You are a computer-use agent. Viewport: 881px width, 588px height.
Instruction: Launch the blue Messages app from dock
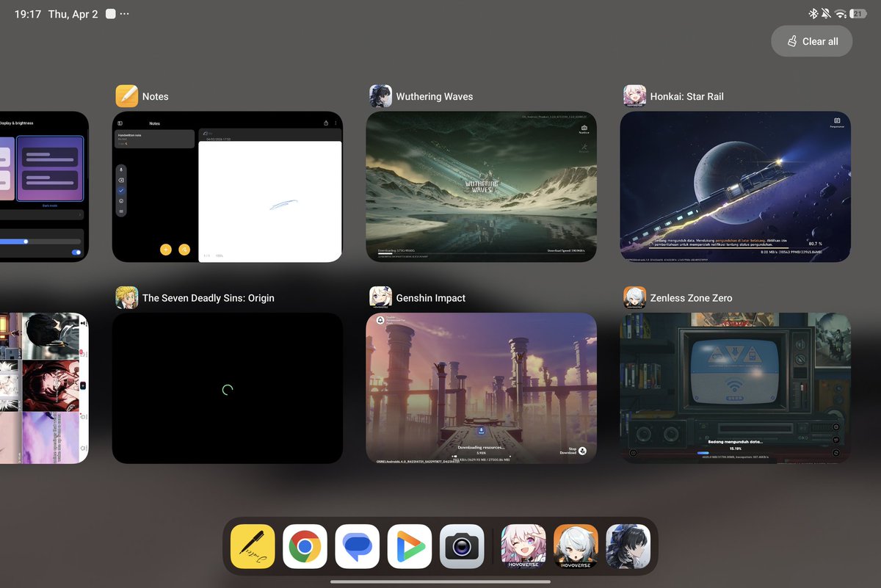click(x=358, y=546)
